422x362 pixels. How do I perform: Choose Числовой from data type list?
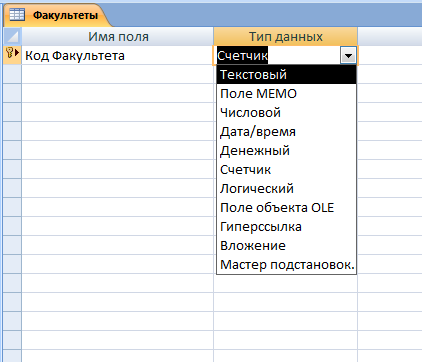pyautogui.click(x=286, y=112)
